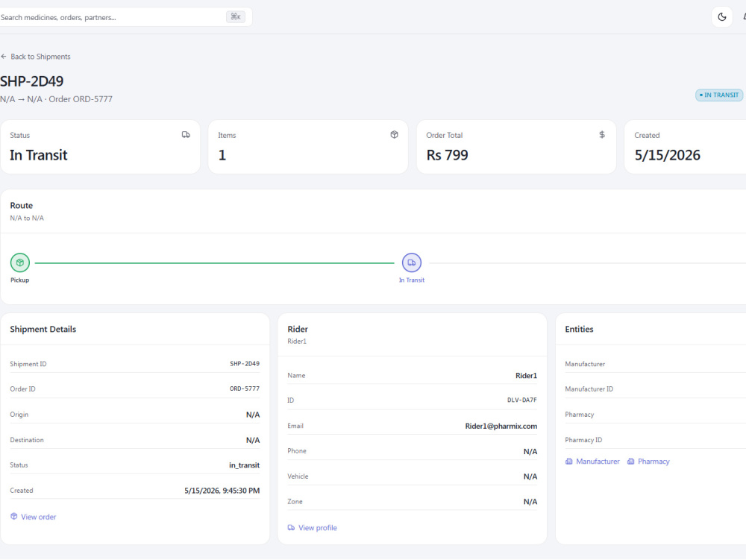Image resolution: width=746 pixels, height=560 pixels.
Task: Click the rider ID 'DLV-DA7F'
Action: pos(522,400)
